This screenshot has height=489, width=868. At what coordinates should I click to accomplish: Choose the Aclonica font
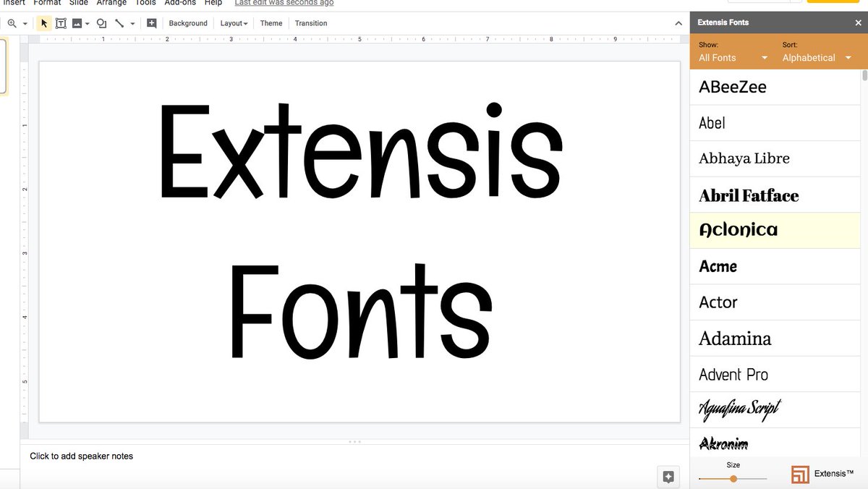tap(775, 231)
